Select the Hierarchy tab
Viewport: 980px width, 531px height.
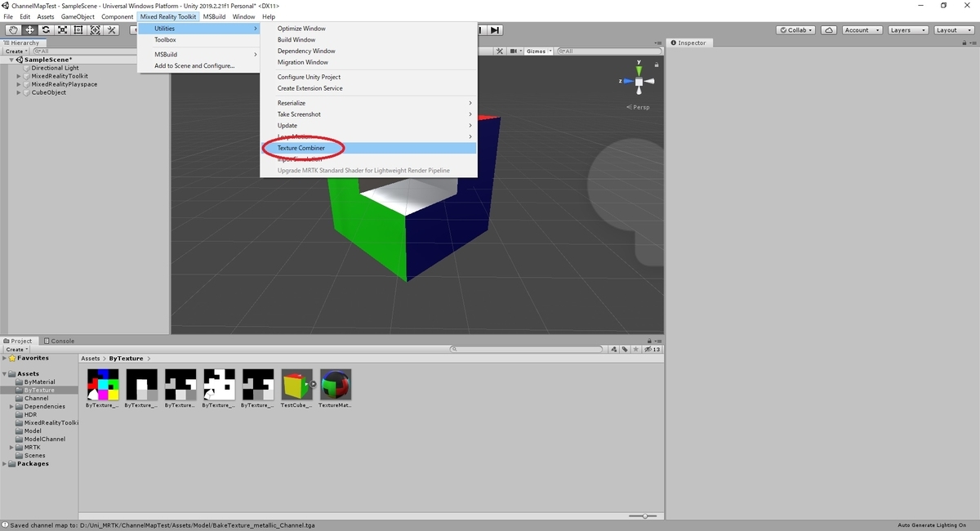pyautogui.click(x=22, y=42)
